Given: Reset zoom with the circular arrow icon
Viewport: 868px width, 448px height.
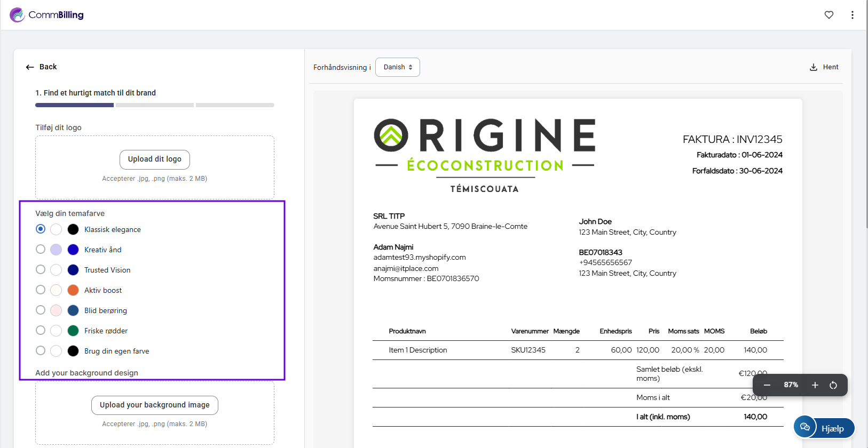Looking at the screenshot, I should click(833, 385).
